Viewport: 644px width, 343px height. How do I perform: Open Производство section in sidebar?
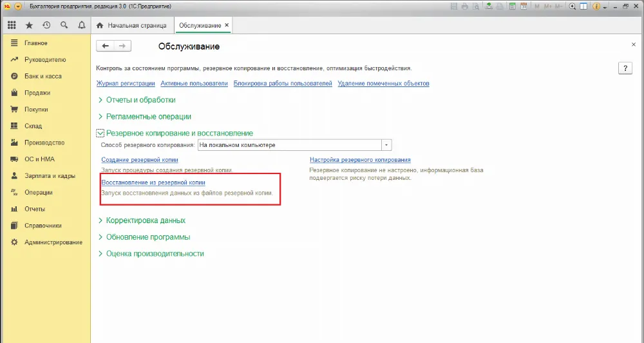tap(45, 142)
